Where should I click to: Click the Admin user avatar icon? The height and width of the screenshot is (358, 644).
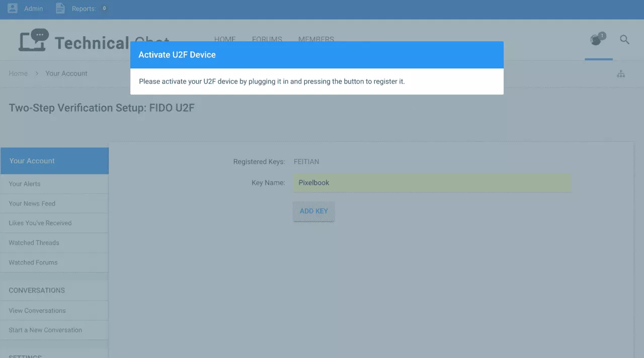tap(13, 9)
